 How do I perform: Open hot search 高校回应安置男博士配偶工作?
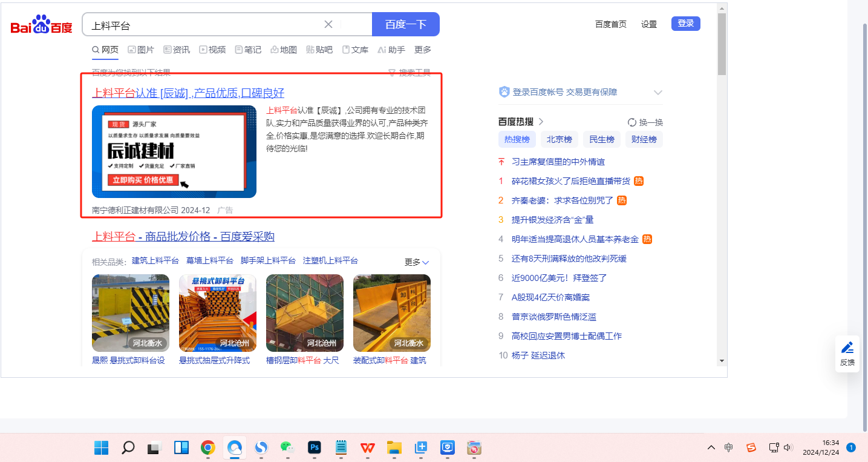(x=567, y=336)
